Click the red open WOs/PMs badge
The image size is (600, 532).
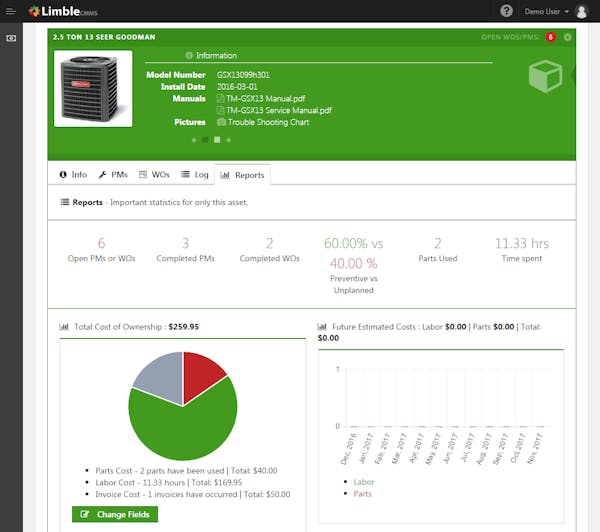point(551,37)
